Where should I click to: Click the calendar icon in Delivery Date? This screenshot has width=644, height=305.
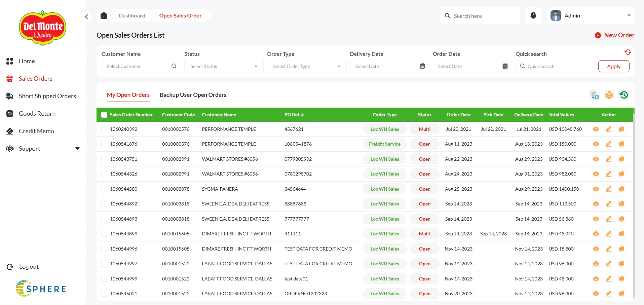(x=422, y=66)
